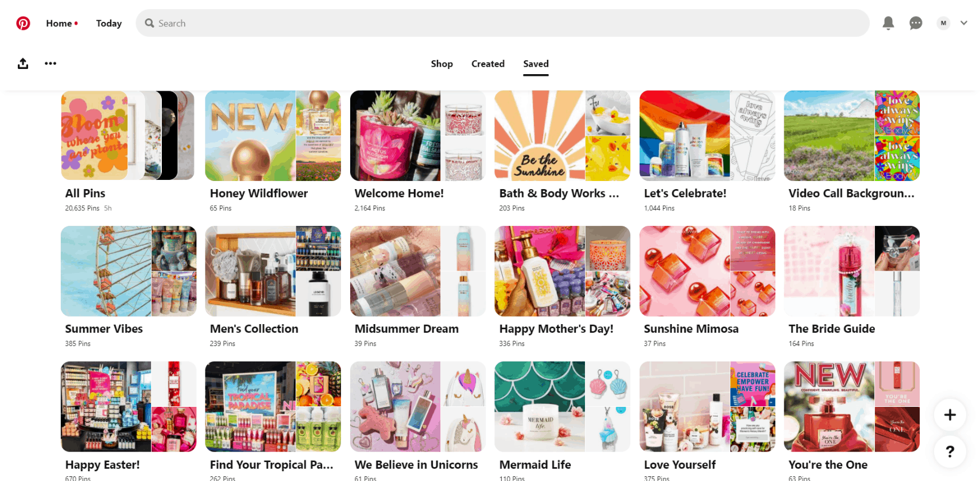Click the plus create button
This screenshot has width=980, height=481.
click(950, 414)
